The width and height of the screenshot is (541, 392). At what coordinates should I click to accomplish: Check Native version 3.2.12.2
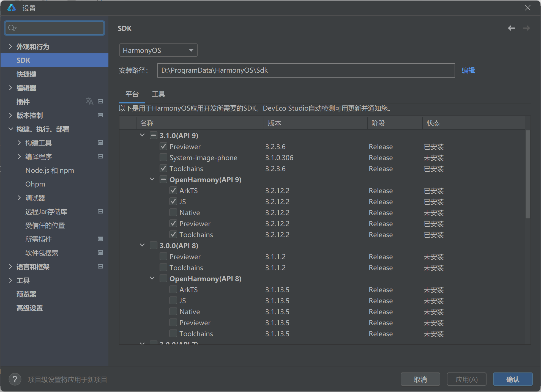[x=173, y=212]
